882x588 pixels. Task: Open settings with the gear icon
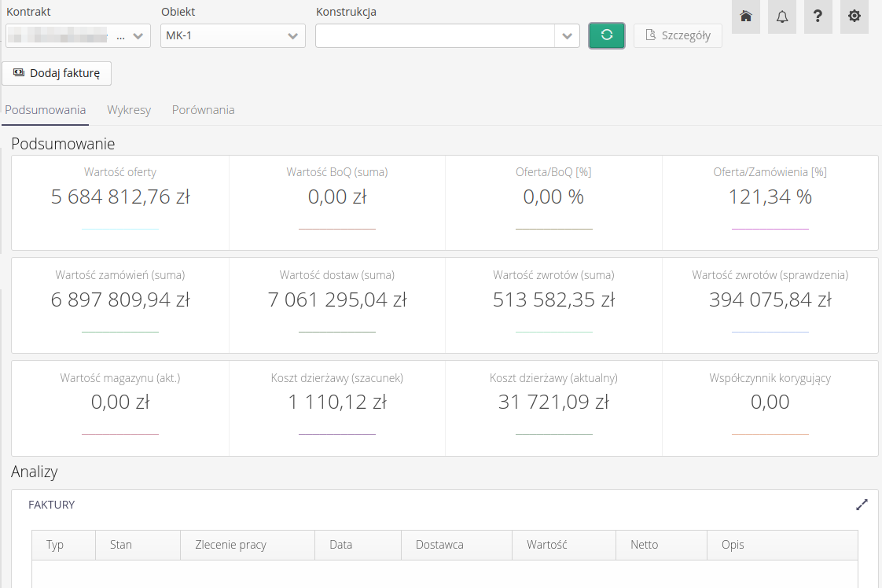[854, 17]
